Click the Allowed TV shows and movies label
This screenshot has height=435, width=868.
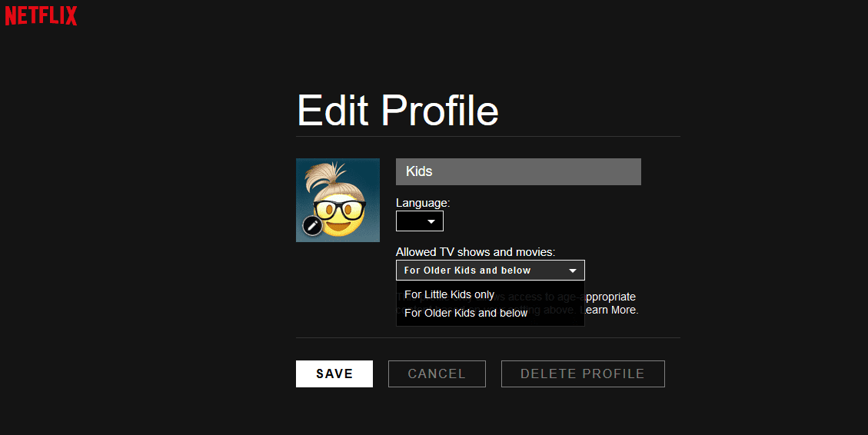[x=476, y=252]
